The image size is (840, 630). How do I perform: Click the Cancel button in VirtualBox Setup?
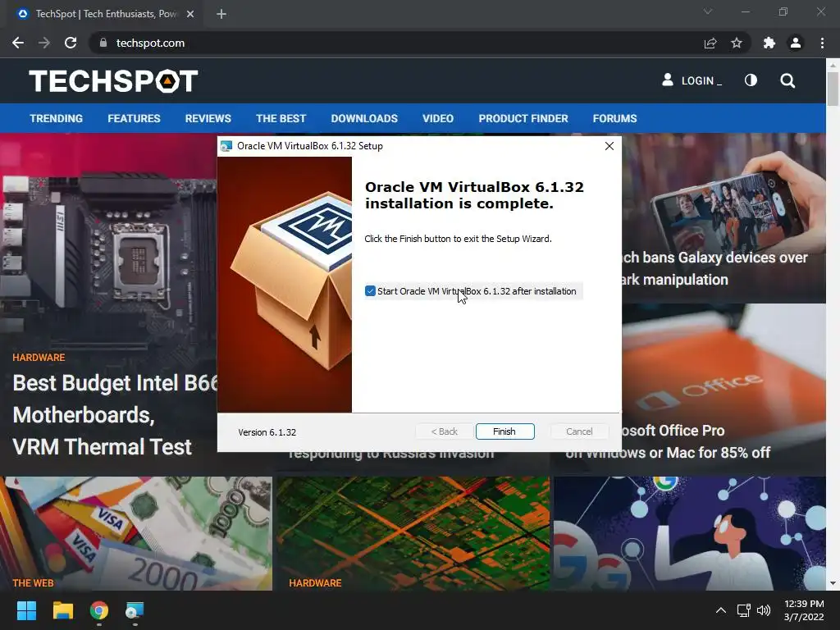click(579, 431)
